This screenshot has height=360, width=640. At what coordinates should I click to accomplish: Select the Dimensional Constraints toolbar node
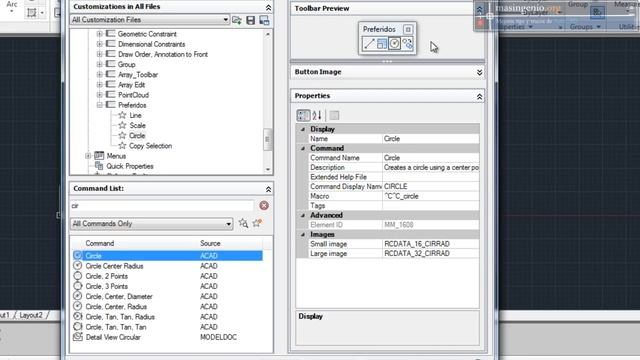(x=151, y=44)
